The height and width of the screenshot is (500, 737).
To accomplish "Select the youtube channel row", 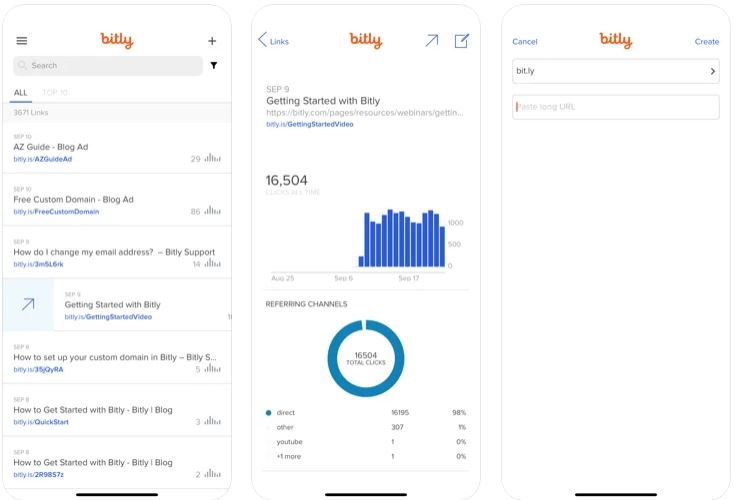I will point(366,442).
